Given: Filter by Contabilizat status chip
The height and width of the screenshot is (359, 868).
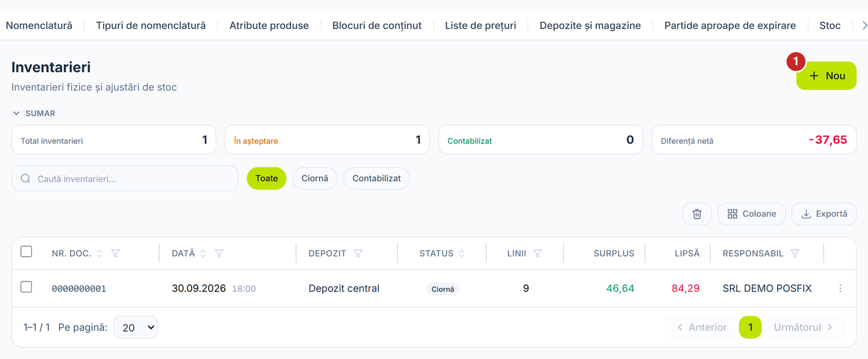Looking at the screenshot, I should (377, 179).
